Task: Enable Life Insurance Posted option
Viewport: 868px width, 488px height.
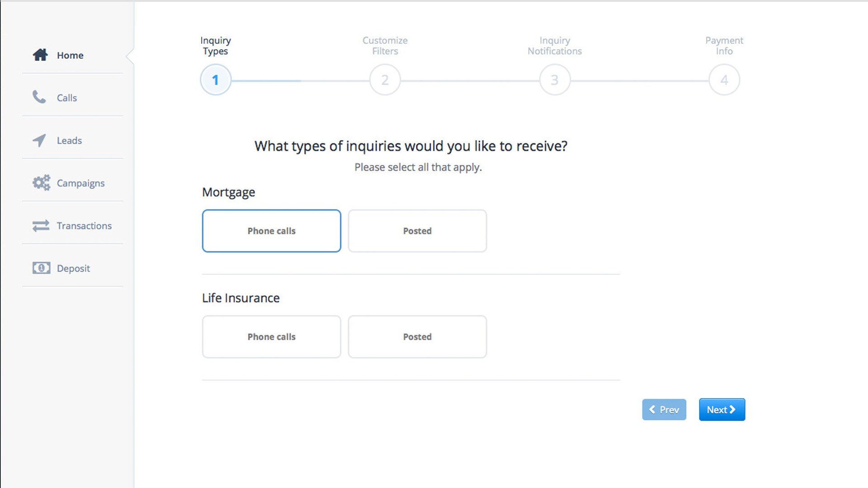Action: pyautogui.click(x=417, y=337)
